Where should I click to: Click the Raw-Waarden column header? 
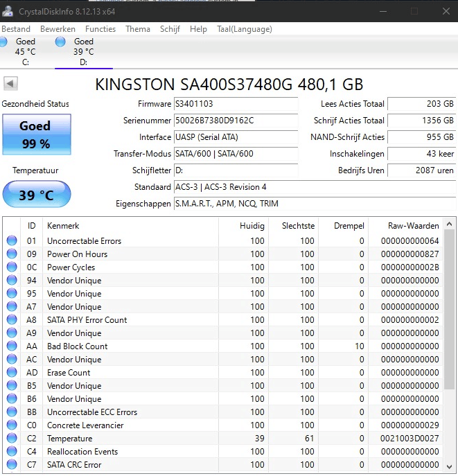click(x=405, y=226)
